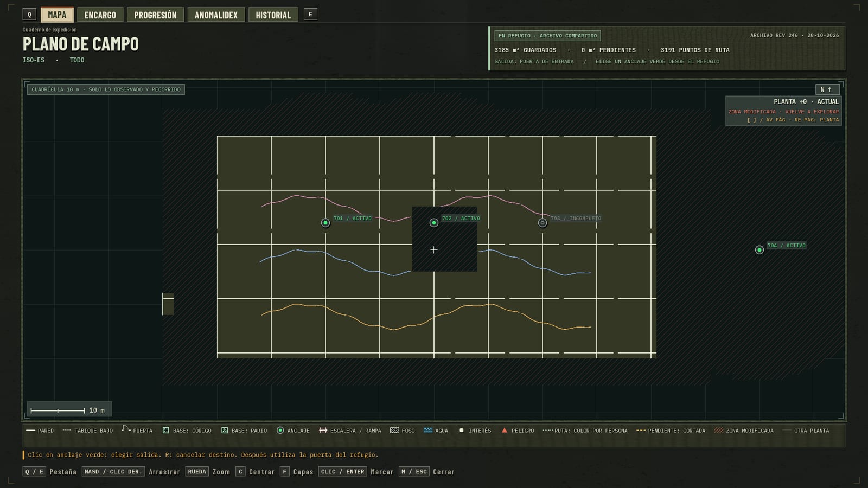Click the 'Zona modificada · vuelve a explorar' warning

(783, 112)
